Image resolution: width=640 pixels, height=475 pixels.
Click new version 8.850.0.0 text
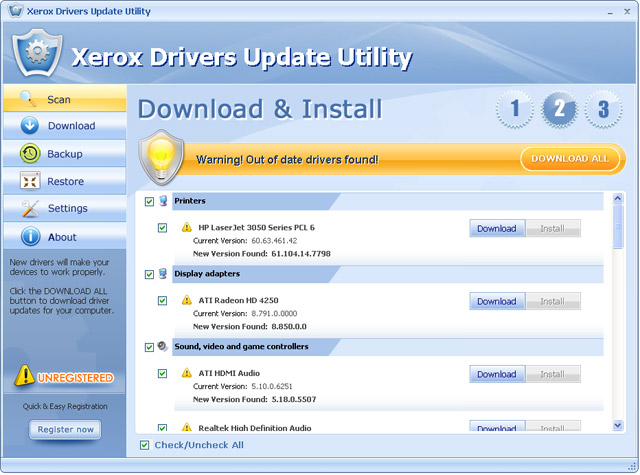click(289, 326)
